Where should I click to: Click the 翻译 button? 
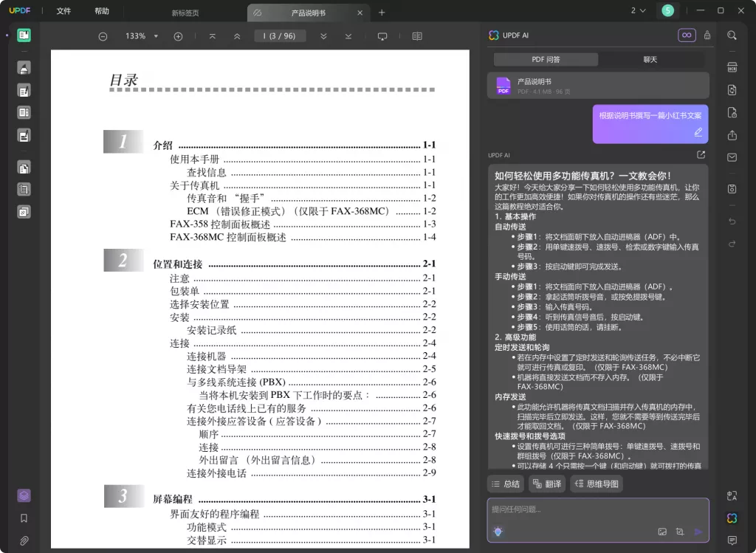547,484
